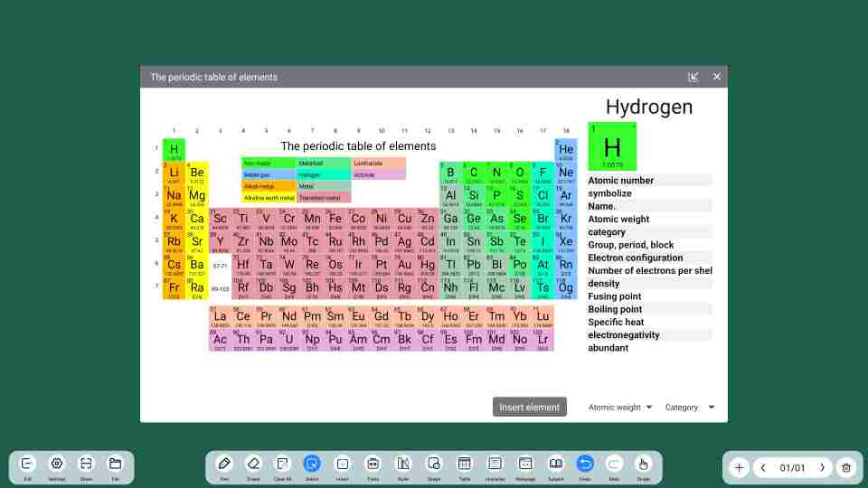
Task: Open the Subject book icon
Action: [555, 464]
